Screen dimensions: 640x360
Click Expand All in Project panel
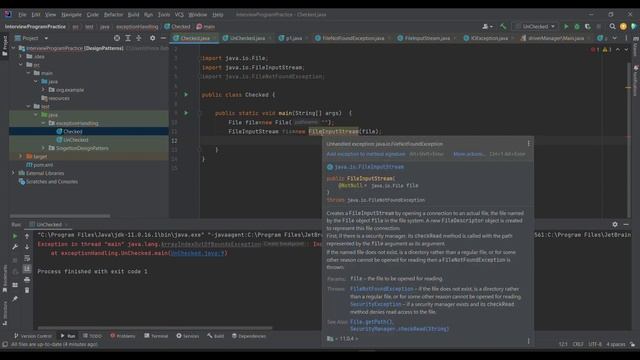[x=128, y=38]
